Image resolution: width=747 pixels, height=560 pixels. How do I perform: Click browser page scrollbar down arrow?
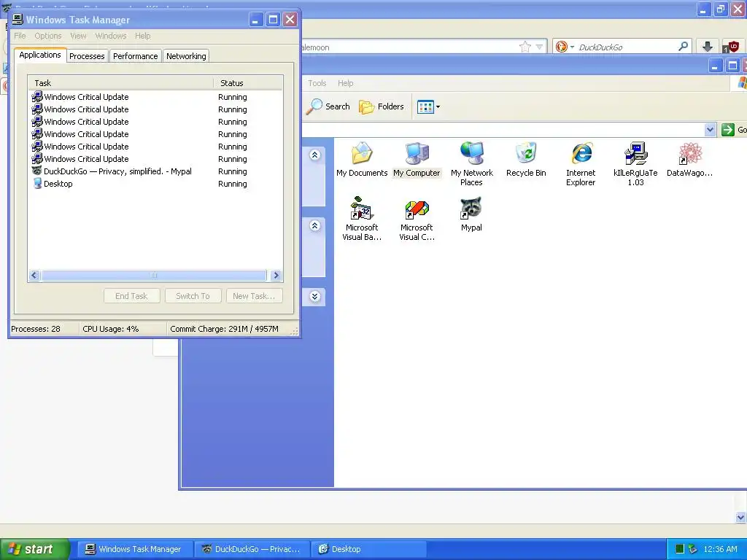pos(740,517)
